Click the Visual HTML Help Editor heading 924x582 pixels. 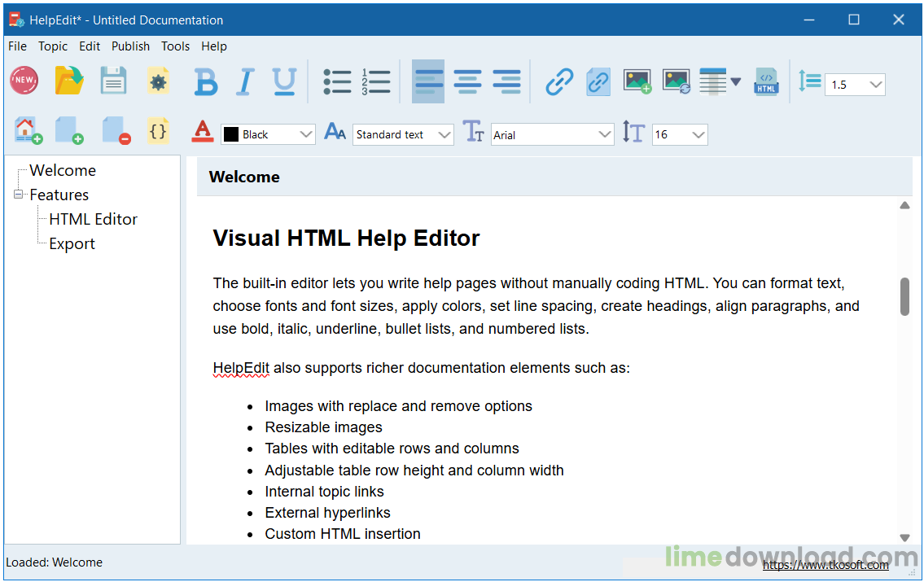point(347,238)
